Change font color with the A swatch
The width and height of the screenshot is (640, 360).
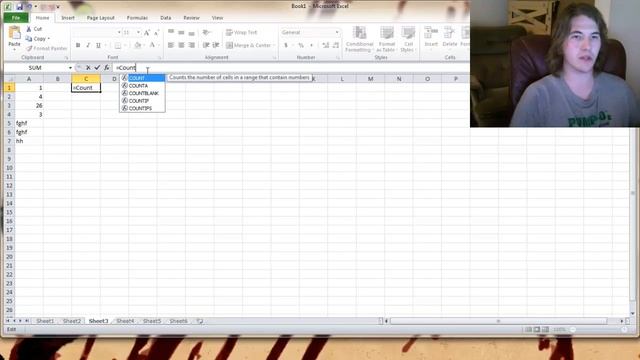point(152,45)
